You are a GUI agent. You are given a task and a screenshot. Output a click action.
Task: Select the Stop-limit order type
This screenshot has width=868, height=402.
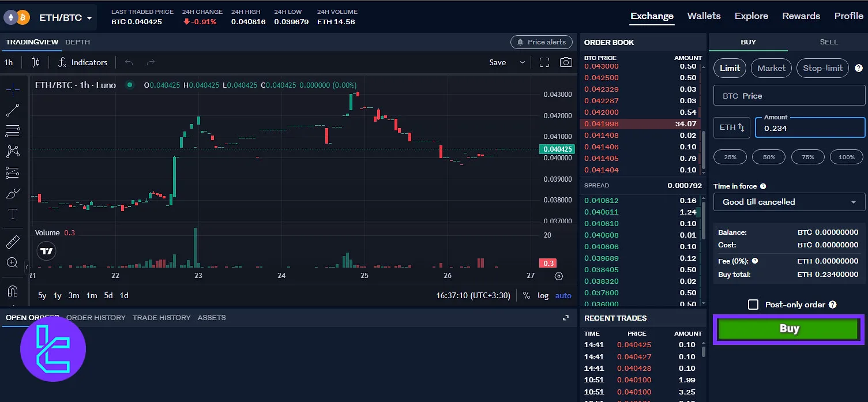(x=823, y=68)
